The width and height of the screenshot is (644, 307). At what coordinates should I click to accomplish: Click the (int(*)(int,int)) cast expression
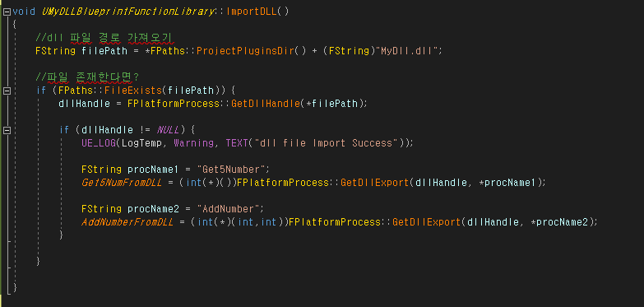[240, 222]
